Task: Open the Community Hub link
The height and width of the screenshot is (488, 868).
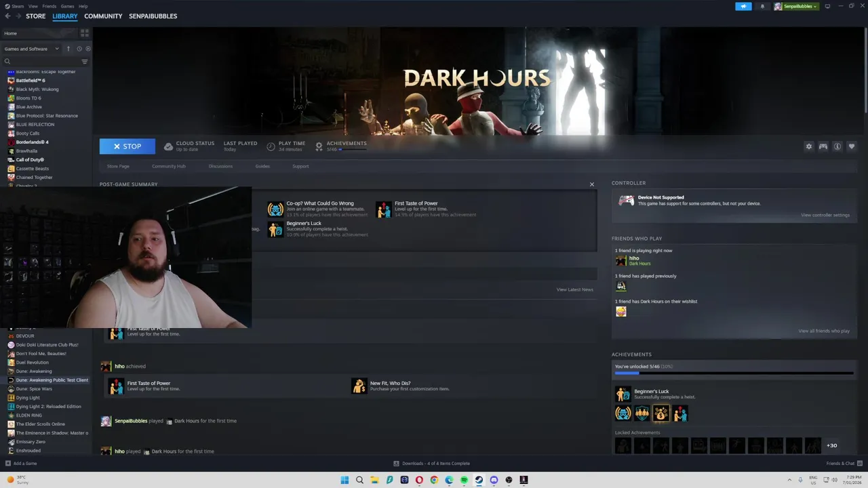Action: pos(169,166)
